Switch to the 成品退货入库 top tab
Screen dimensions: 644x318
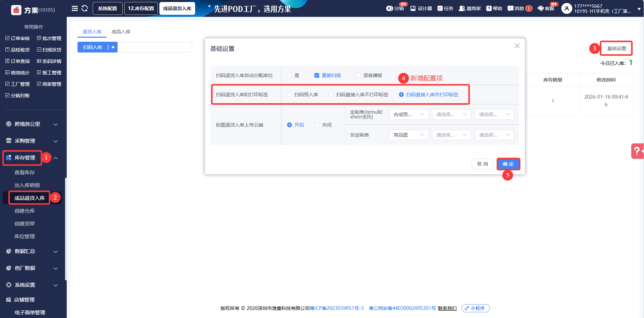[177, 8]
